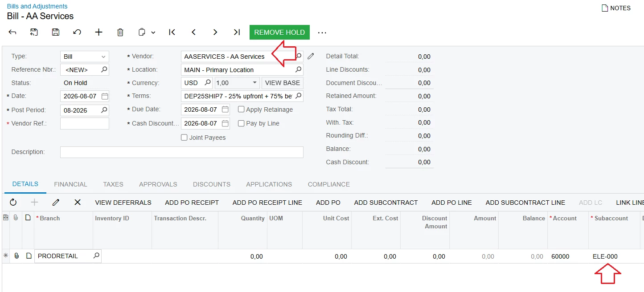
Task: Click ADD SUBCONTRACT LINE
Action: point(525,203)
